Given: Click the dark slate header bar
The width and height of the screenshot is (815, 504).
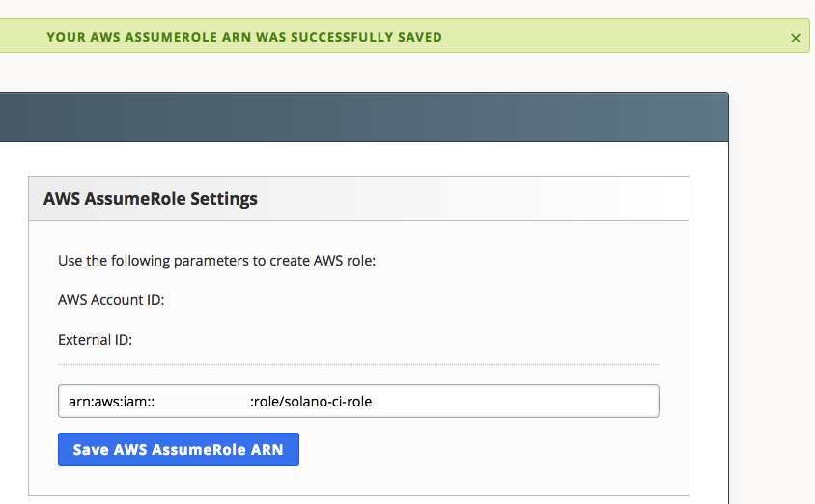Looking at the screenshot, I should [x=364, y=117].
